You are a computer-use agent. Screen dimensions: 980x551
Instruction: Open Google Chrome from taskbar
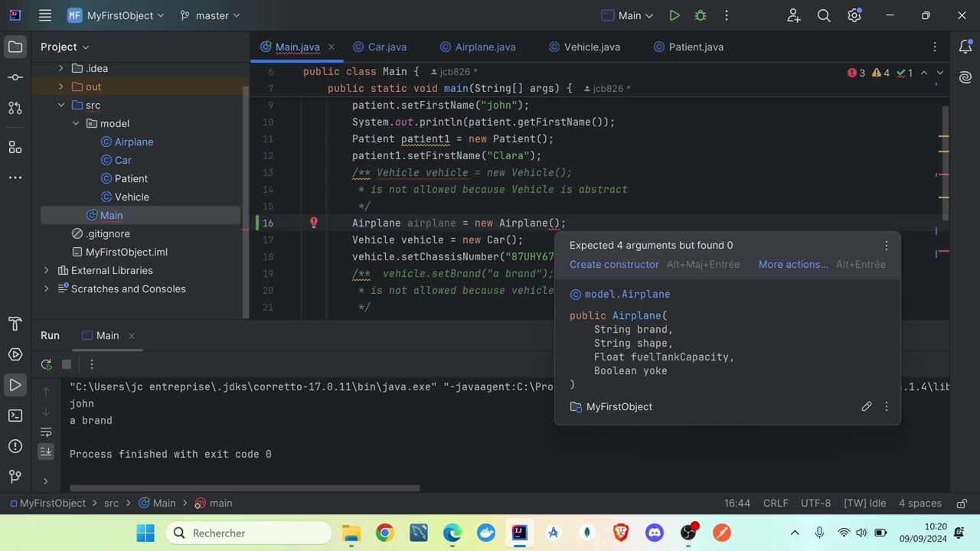(385, 533)
